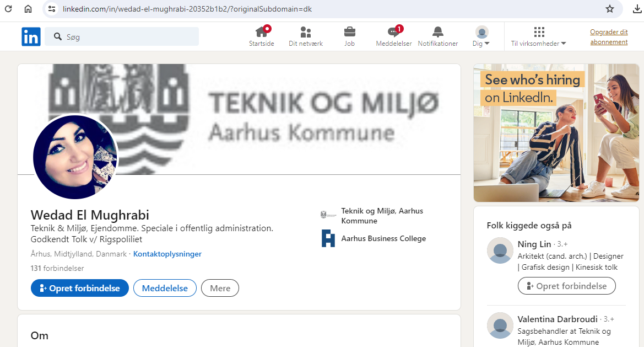
Task: Open Startside home icon
Action: click(261, 32)
